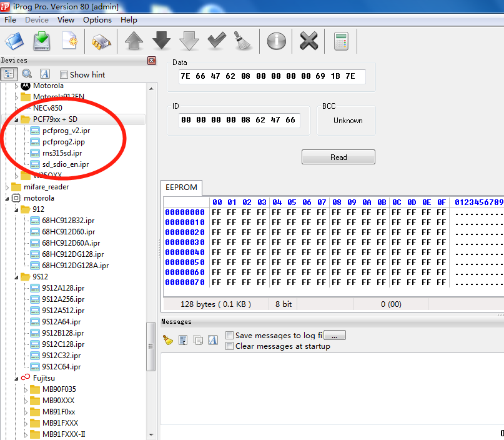This screenshot has height=440, width=504.
Task: Click the blue open-file book icon
Action: pos(14,41)
